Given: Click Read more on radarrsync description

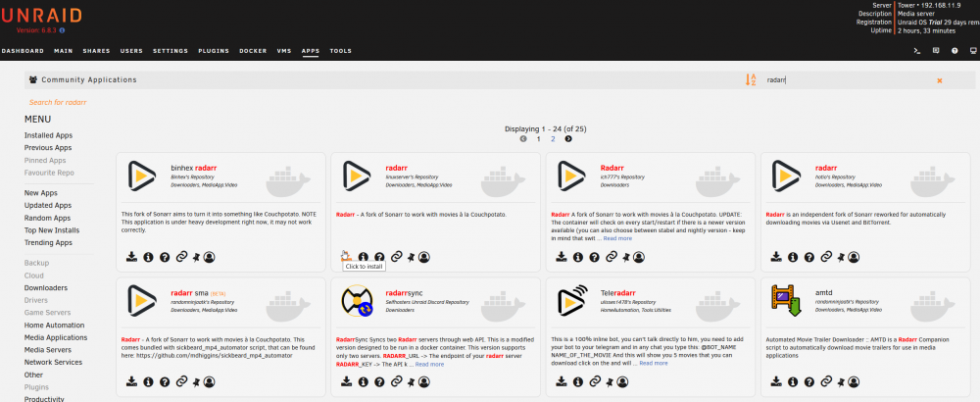Looking at the screenshot, I should tap(429, 364).
